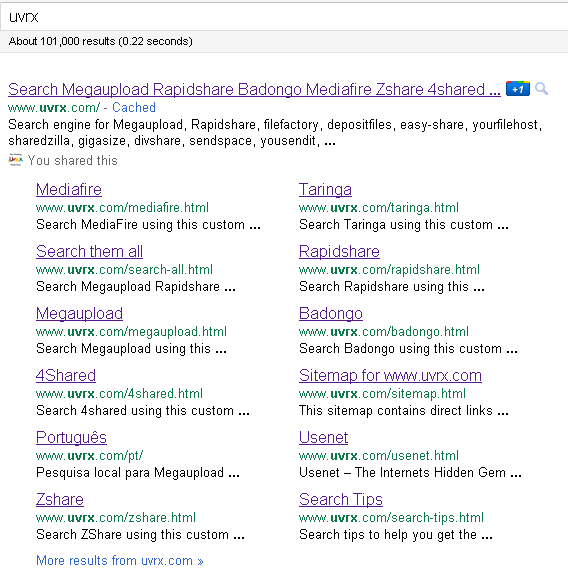Follow the 'Search them all' link
568x581 pixels.
(89, 251)
